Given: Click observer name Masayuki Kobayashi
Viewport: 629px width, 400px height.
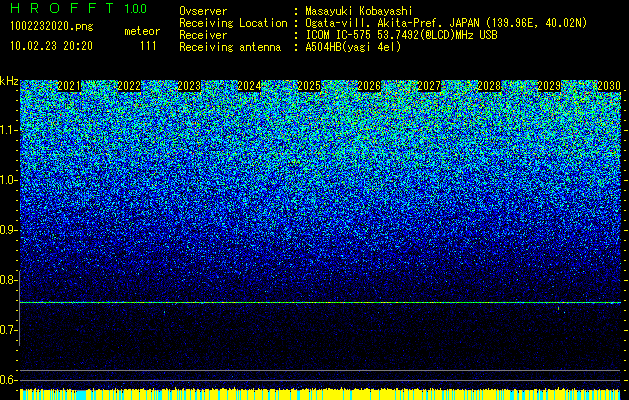Looking at the screenshot, I should 359,11.
